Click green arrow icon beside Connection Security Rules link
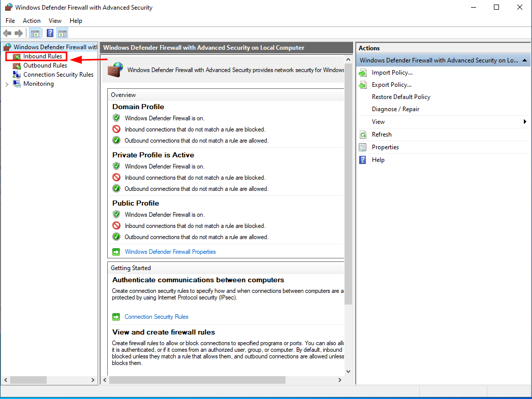 pos(116,317)
